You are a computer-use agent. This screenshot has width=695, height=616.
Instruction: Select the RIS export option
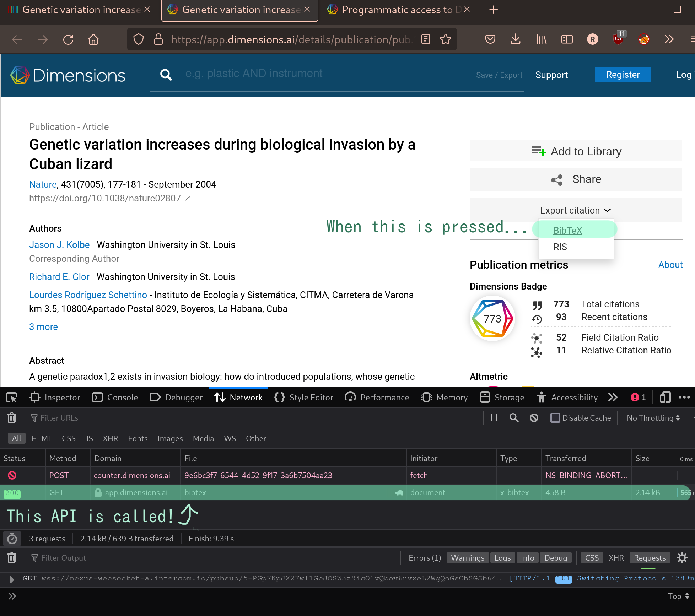[560, 247]
